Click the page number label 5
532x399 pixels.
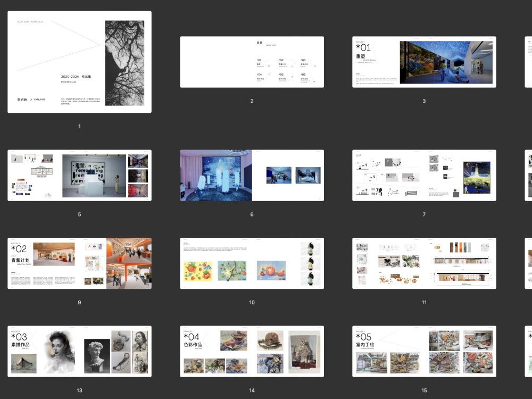pos(79,214)
